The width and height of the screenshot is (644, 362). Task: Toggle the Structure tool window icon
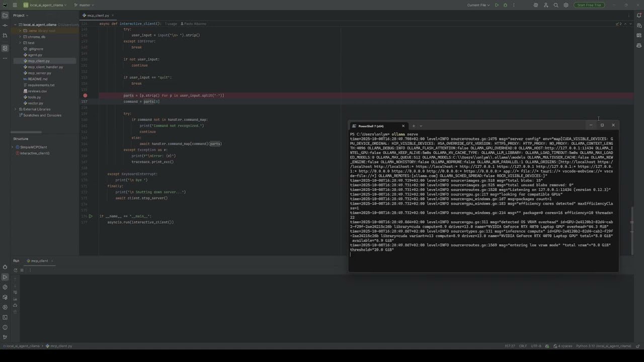point(5,48)
